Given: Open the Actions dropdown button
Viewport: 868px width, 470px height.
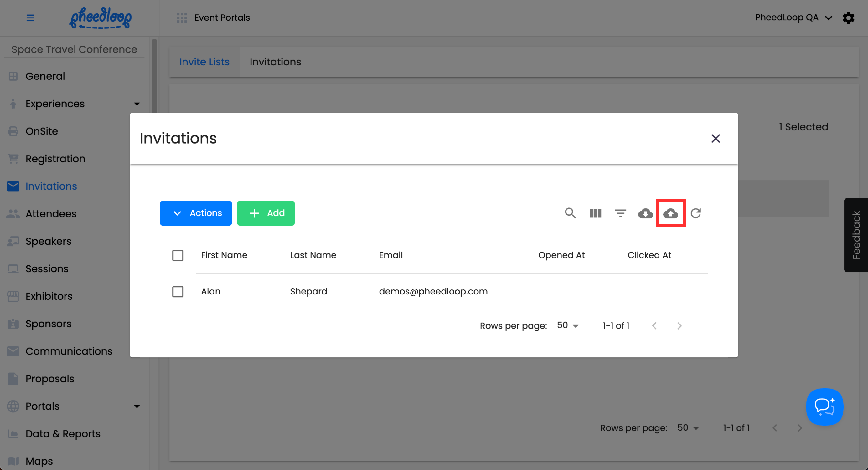Looking at the screenshot, I should click(196, 213).
